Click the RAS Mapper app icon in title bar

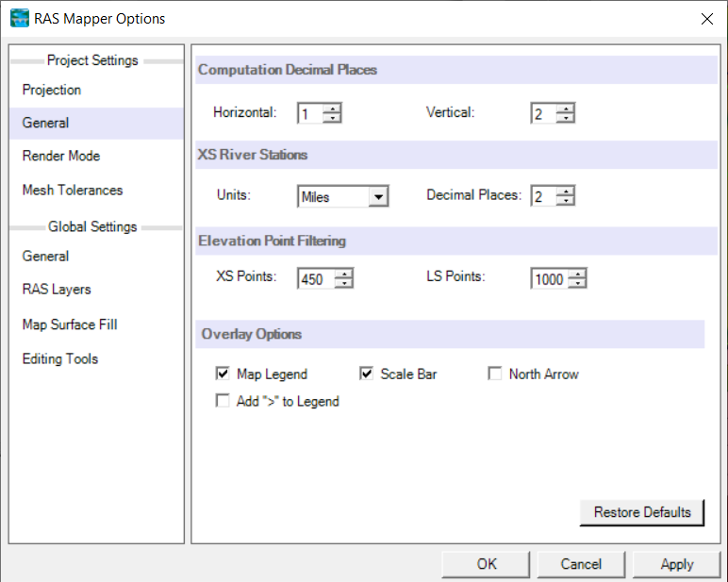[x=20, y=19]
